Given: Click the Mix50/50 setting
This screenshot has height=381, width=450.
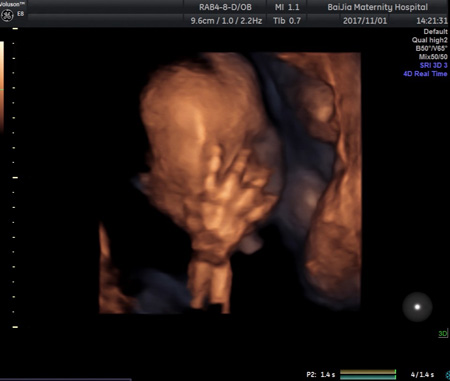Looking at the screenshot, I should tap(433, 57).
